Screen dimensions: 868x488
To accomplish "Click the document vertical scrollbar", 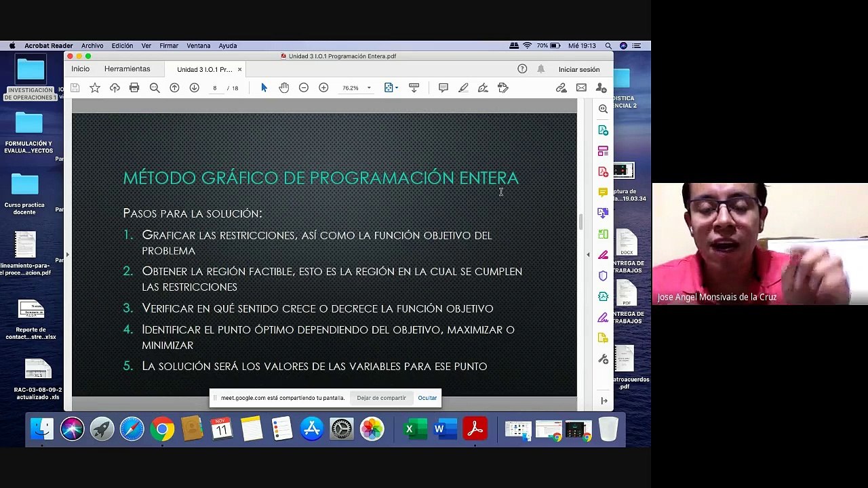I will [x=580, y=221].
